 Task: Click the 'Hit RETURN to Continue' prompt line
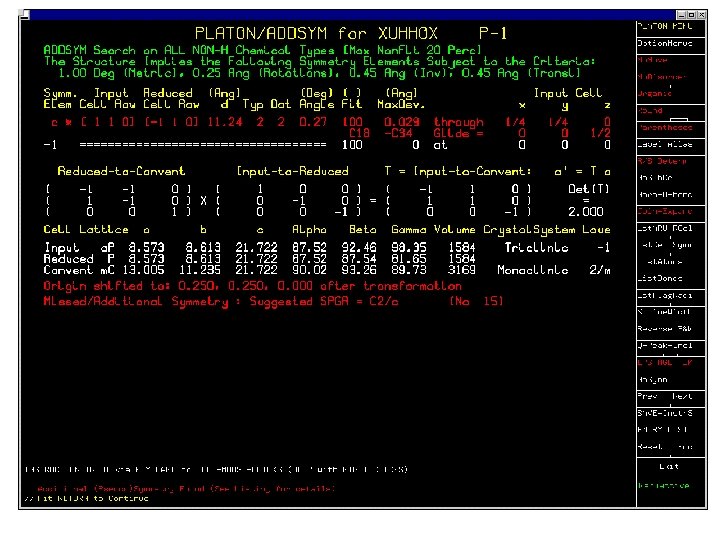(86, 498)
